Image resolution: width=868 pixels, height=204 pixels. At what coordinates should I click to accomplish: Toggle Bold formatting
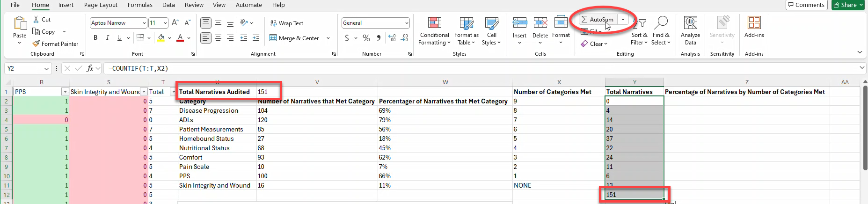95,38
